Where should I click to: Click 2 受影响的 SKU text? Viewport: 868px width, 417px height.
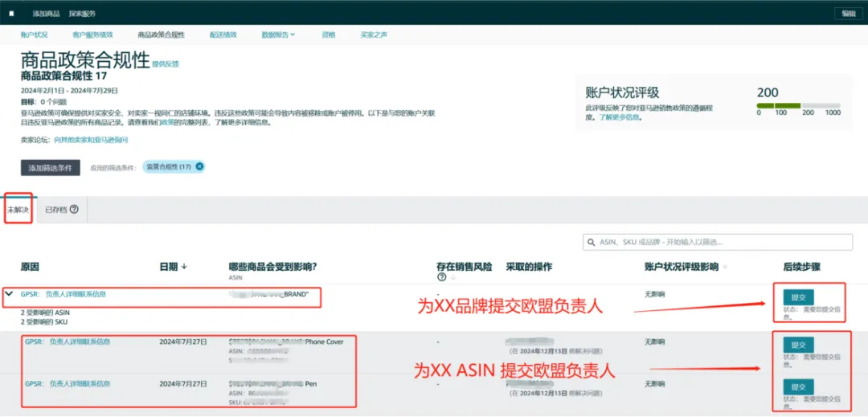(x=43, y=322)
